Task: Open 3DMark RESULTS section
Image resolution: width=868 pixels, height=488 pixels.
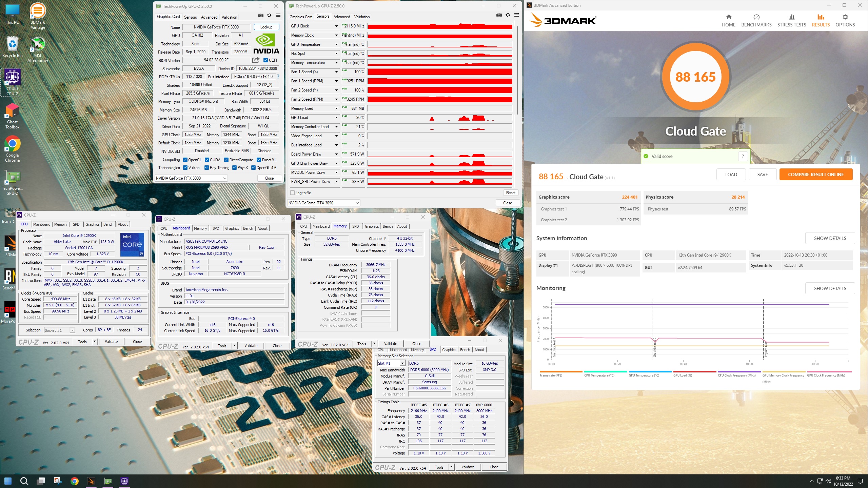Action: 821,21
